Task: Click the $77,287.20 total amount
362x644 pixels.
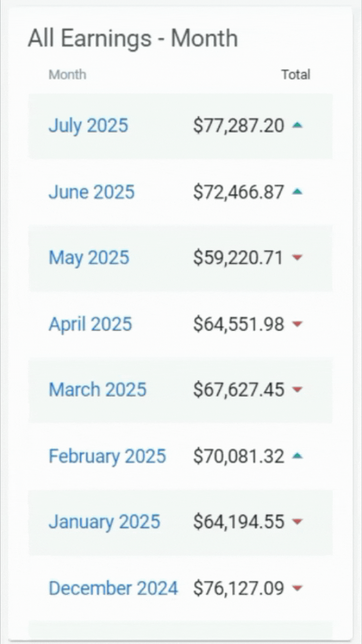Action: pos(239,125)
